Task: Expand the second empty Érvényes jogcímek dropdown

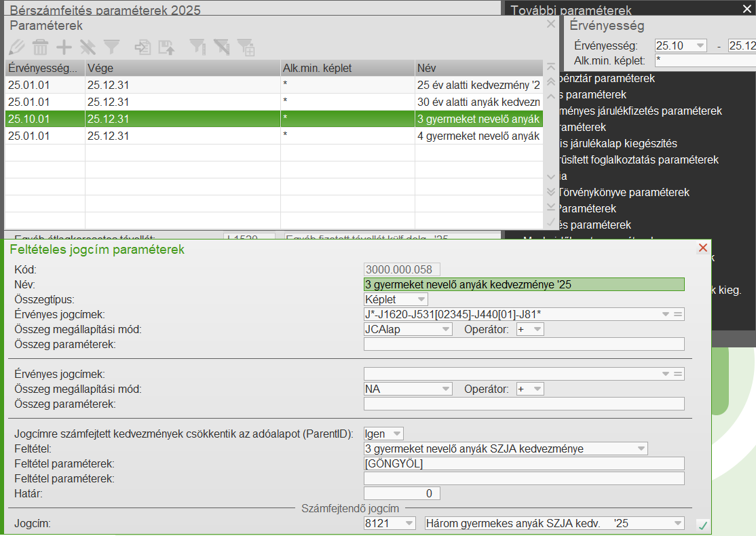Action: [666, 374]
